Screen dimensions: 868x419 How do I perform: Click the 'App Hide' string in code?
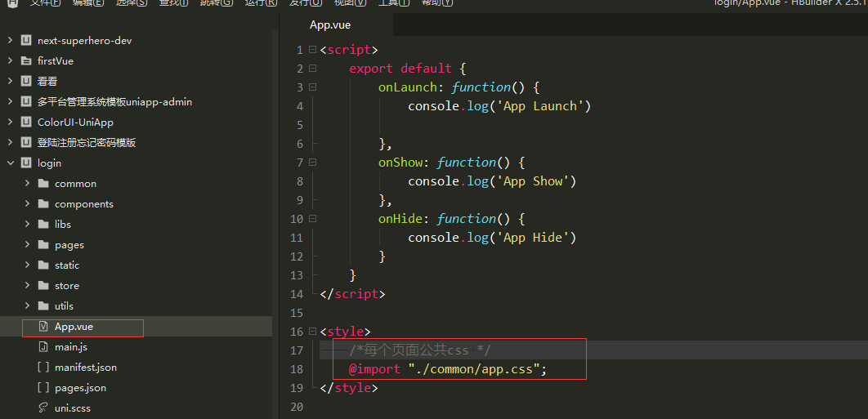pos(534,238)
